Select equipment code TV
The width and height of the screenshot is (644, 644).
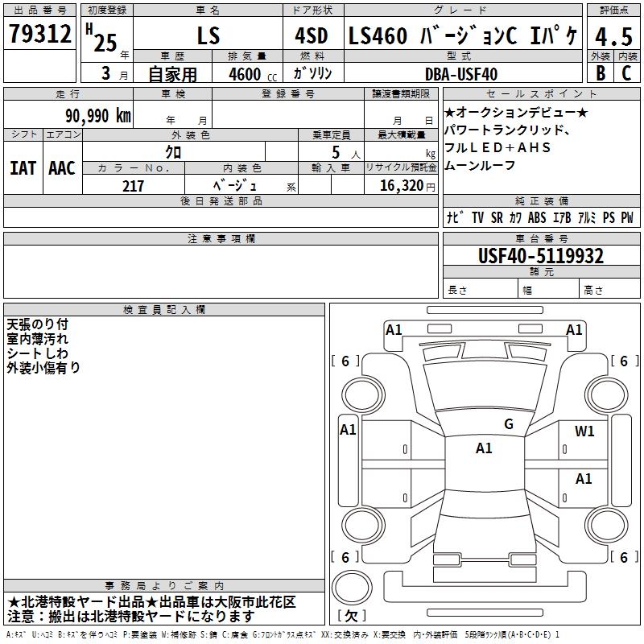click(x=477, y=217)
